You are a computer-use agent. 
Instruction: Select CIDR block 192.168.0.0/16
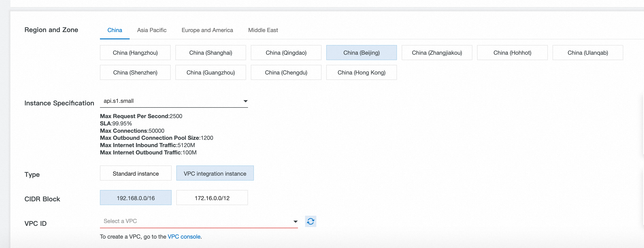tap(136, 198)
